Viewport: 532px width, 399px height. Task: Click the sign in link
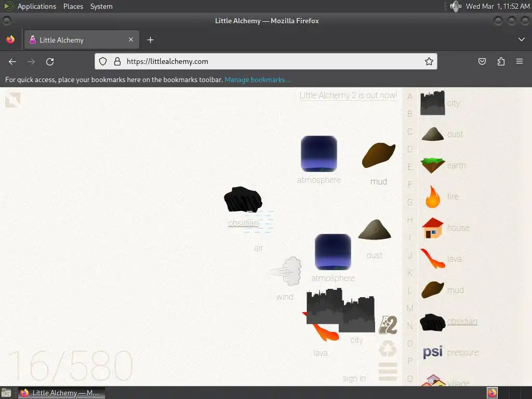coord(354,379)
